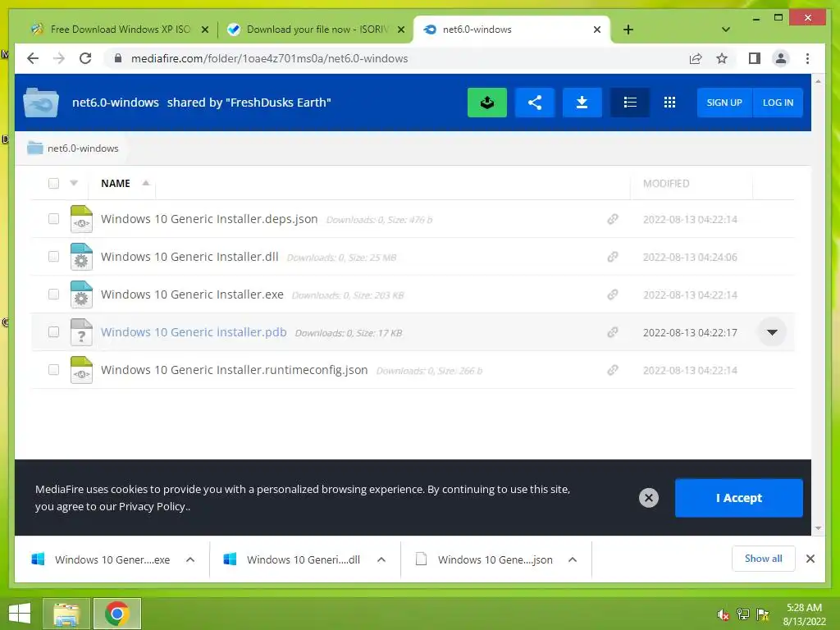The height and width of the screenshot is (630, 840).
Task: Copy link for Installer.pdb file
Action: click(613, 333)
